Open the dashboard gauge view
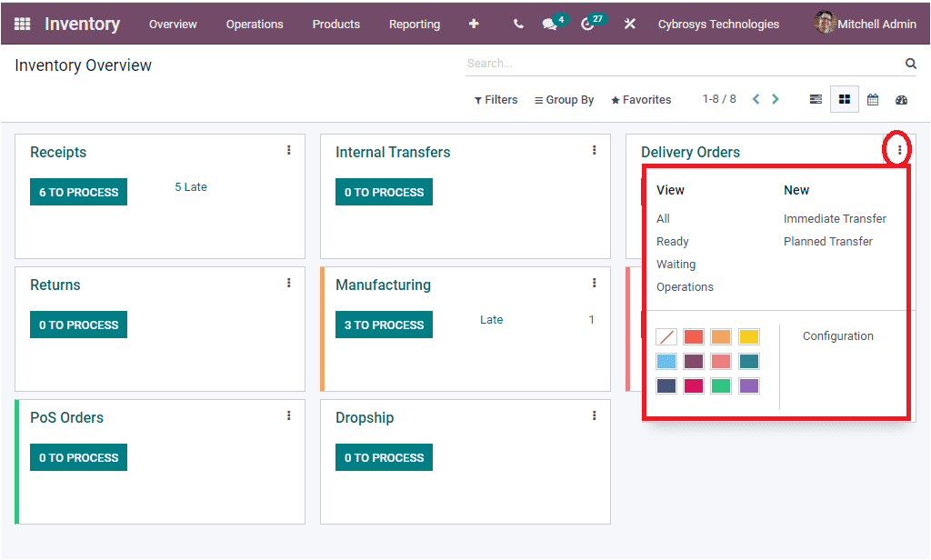Viewport: 931px width, 560px height. pyautogui.click(x=901, y=100)
